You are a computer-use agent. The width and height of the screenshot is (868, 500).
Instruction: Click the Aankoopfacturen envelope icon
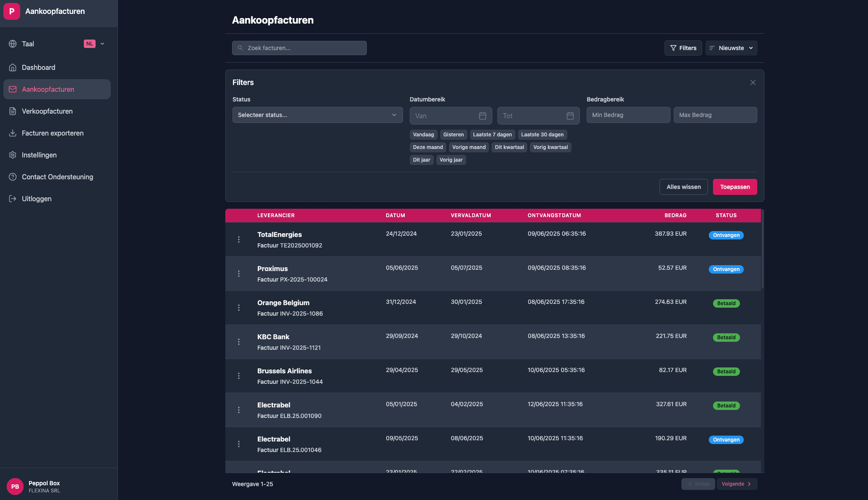click(x=13, y=89)
